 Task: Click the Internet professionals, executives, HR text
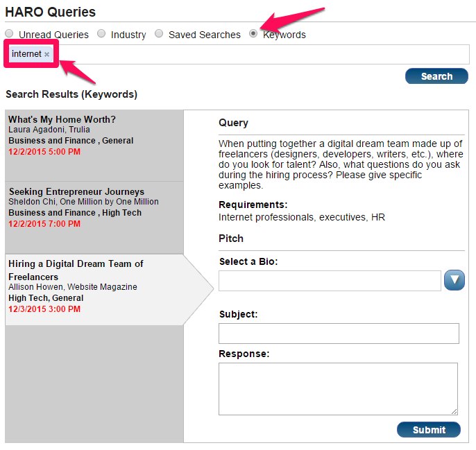pos(302,217)
